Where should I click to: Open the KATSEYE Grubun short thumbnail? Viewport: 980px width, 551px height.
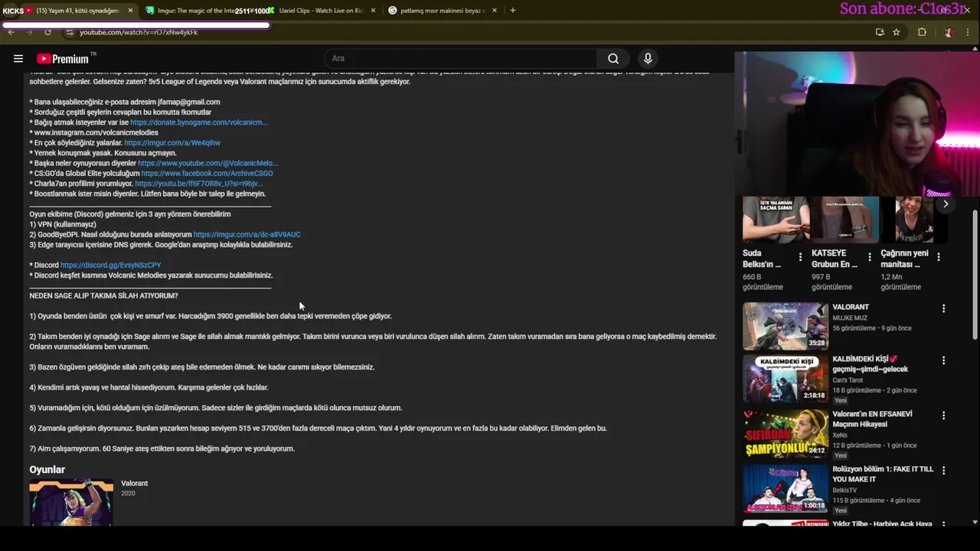(x=845, y=219)
